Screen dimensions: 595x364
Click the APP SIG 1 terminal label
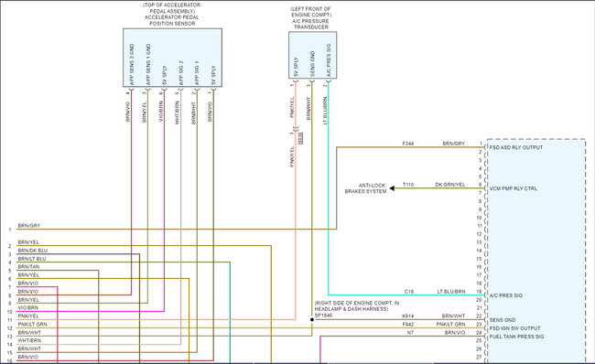198,72
